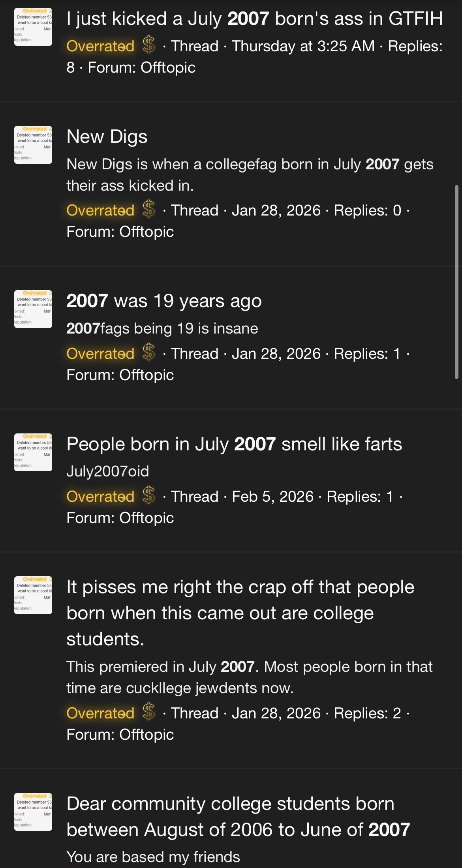The width and height of the screenshot is (462, 868).
Task: Click dollar badge icon on GTFIH thread
Action: (x=148, y=45)
